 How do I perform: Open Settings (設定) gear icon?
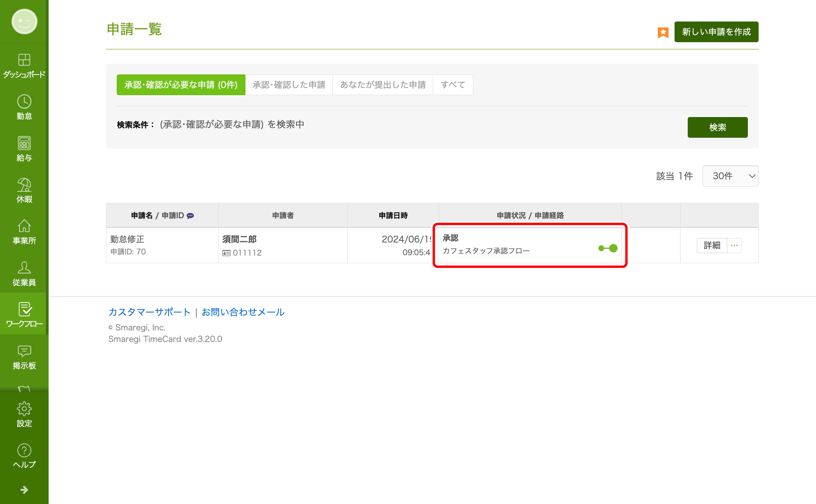(24, 409)
